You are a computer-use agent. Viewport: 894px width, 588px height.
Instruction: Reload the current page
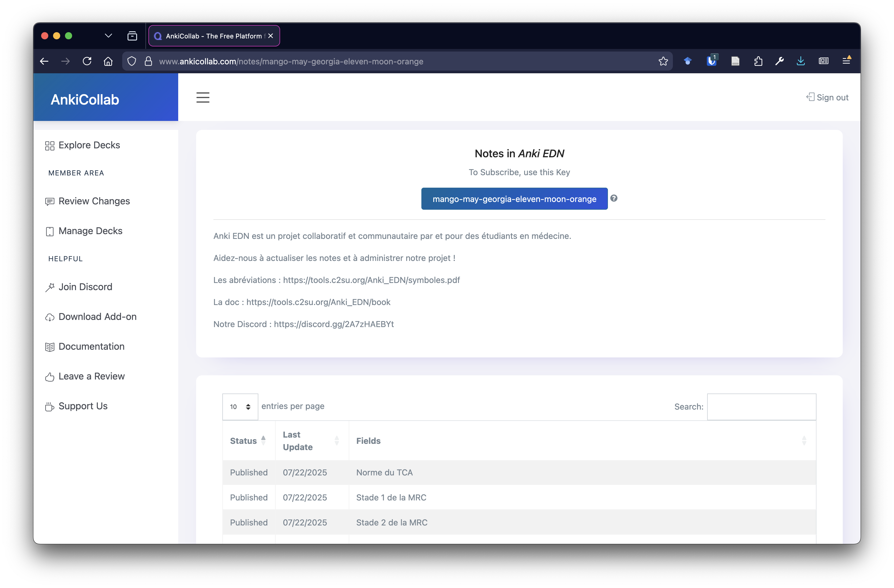(x=87, y=61)
